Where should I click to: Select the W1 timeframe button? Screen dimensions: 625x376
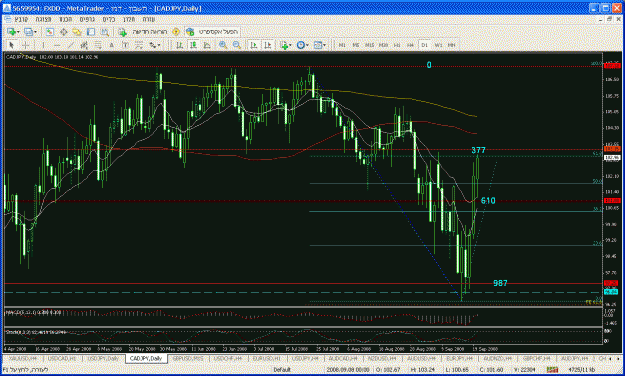[438, 45]
